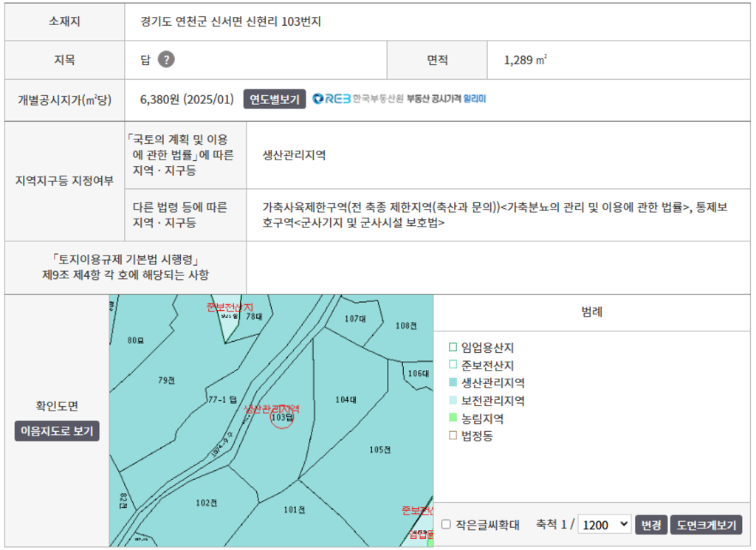756x550 pixels.
Task: Select parcel 80묘 on the map
Action: pyautogui.click(x=136, y=340)
